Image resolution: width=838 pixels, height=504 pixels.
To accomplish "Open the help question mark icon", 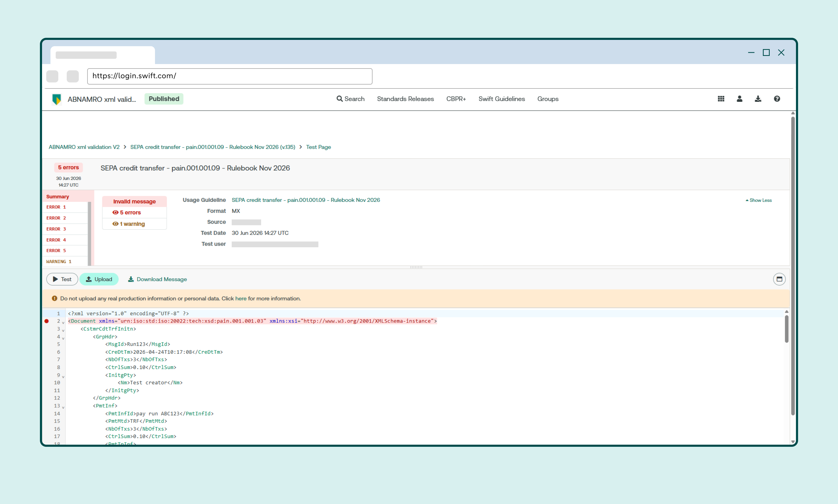I will tap(777, 99).
